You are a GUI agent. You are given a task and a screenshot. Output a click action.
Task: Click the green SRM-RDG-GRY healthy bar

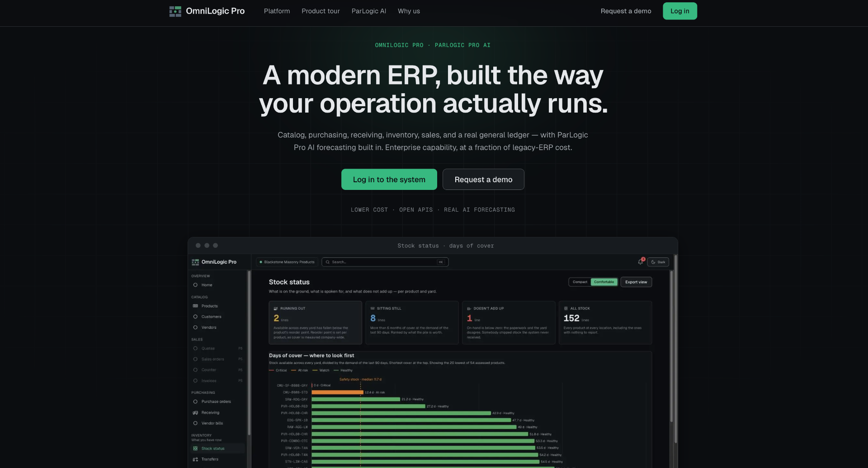[x=356, y=399]
